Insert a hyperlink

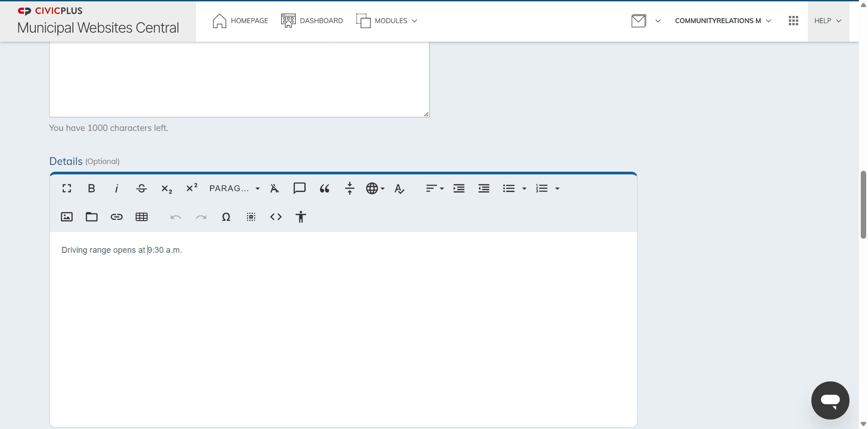[x=117, y=217]
